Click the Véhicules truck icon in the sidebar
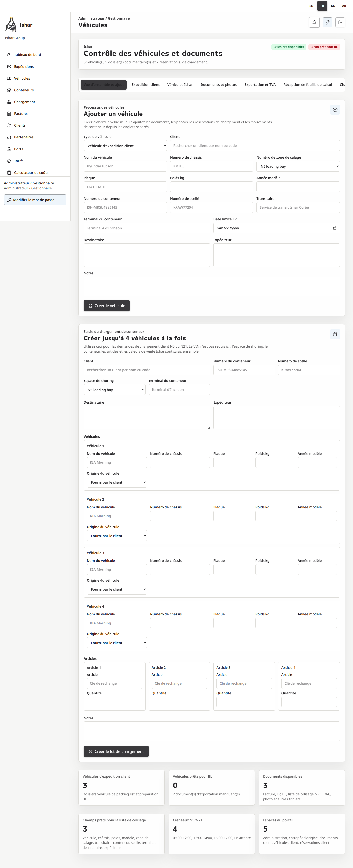Viewport: 353px width, 868px height. click(9, 78)
